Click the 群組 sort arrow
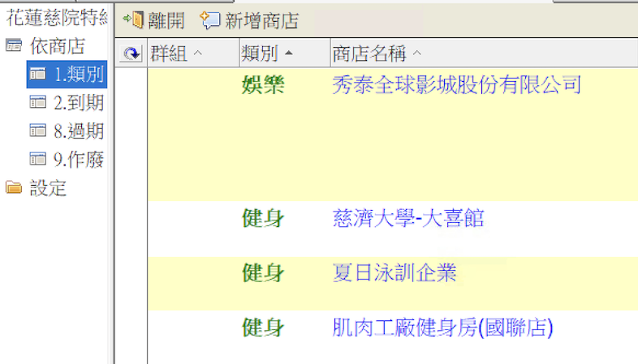The image size is (638, 364). [198, 53]
